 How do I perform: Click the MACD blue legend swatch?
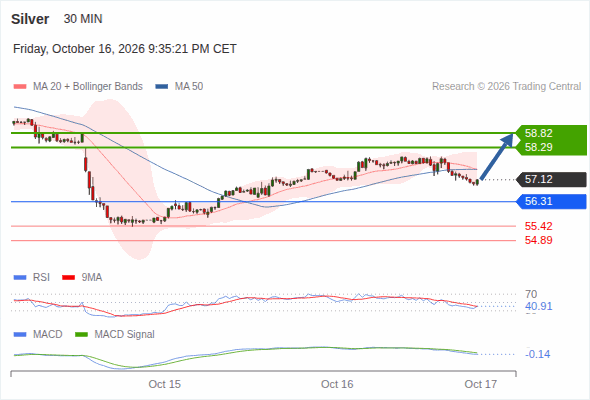tap(20, 335)
